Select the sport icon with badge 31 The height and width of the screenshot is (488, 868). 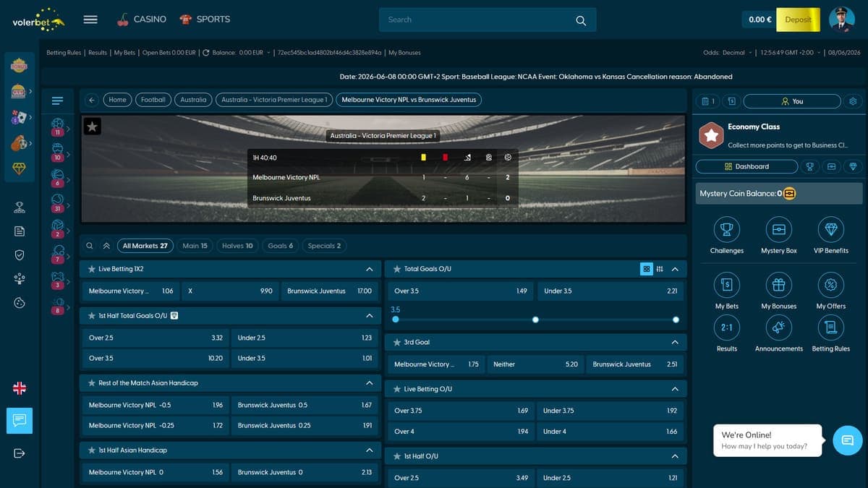(x=58, y=203)
